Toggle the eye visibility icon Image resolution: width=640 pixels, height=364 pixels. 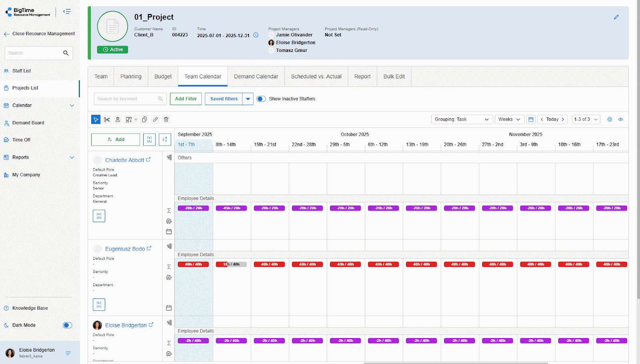(x=620, y=119)
